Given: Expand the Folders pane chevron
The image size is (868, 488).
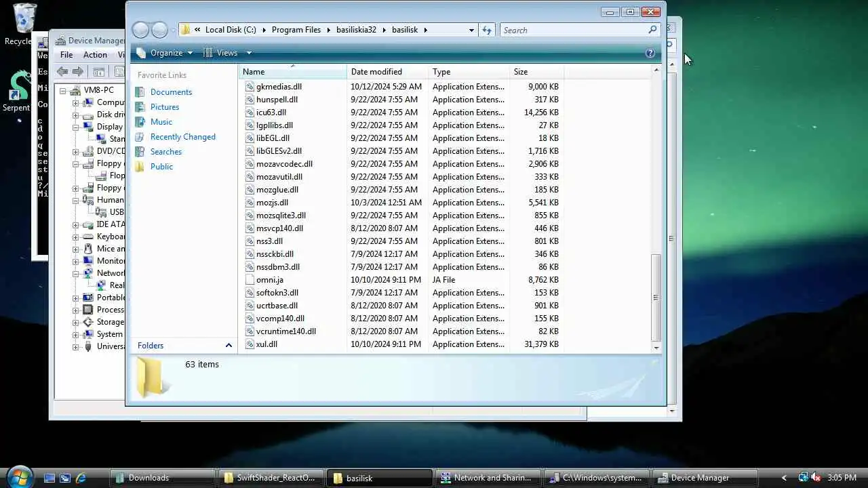Looking at the screenshot, I should (x=229, y=346).
